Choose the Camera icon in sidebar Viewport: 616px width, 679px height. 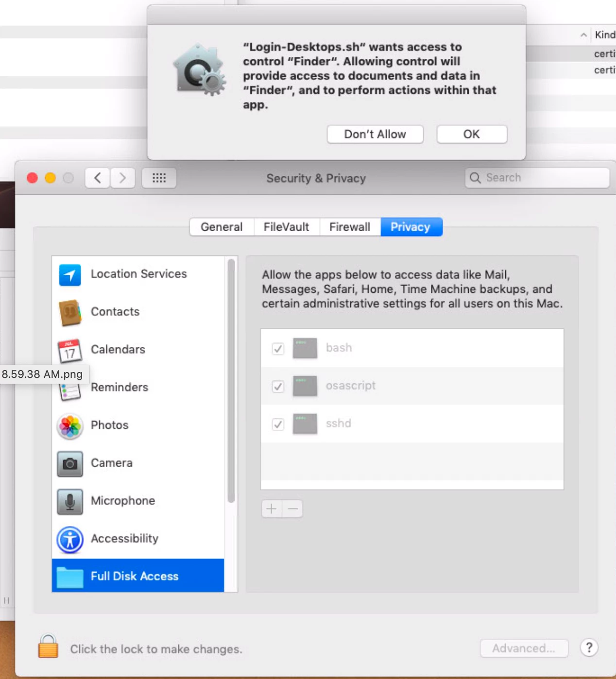(70, 464)
